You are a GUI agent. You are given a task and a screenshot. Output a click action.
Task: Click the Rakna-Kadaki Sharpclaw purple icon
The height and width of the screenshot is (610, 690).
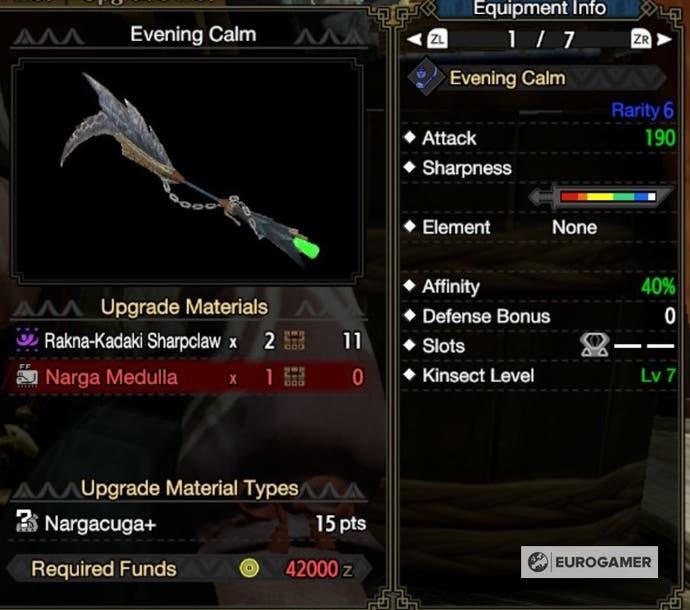[x=27, y=340]
